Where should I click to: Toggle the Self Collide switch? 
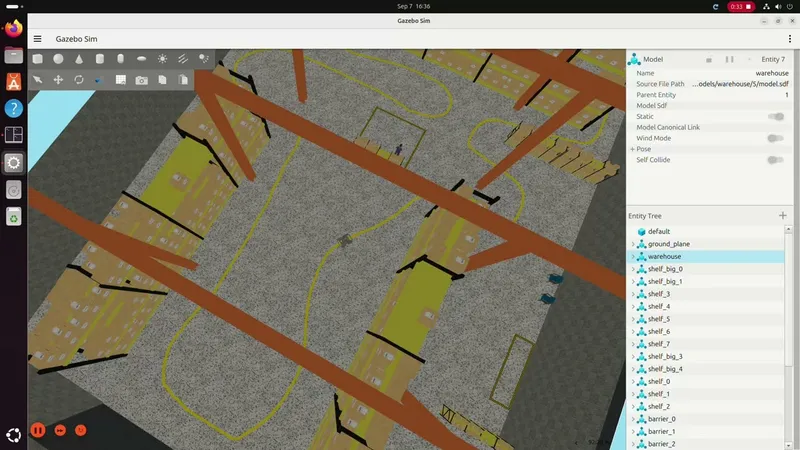[x=775, y=160]
